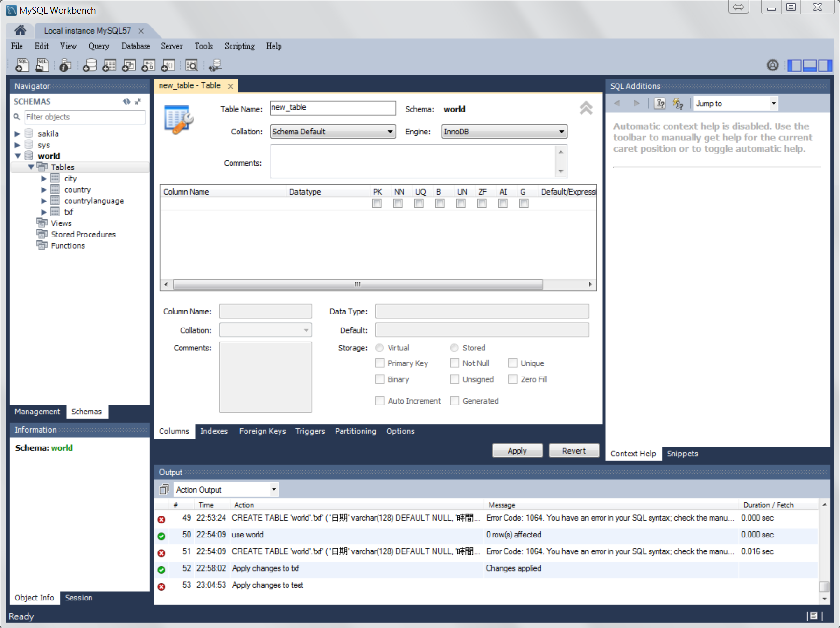Go back in SQL Additions help
This screenshot has width=840, height=628.
pyautogui.click(x=617, y=103)
